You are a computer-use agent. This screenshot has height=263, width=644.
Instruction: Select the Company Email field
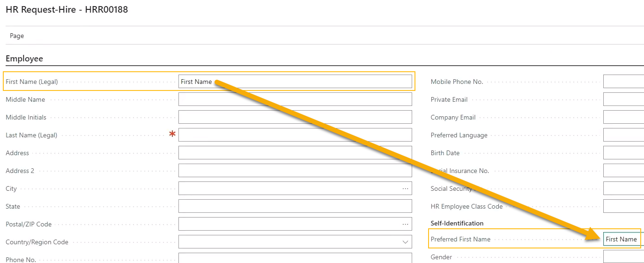(623, 117)
